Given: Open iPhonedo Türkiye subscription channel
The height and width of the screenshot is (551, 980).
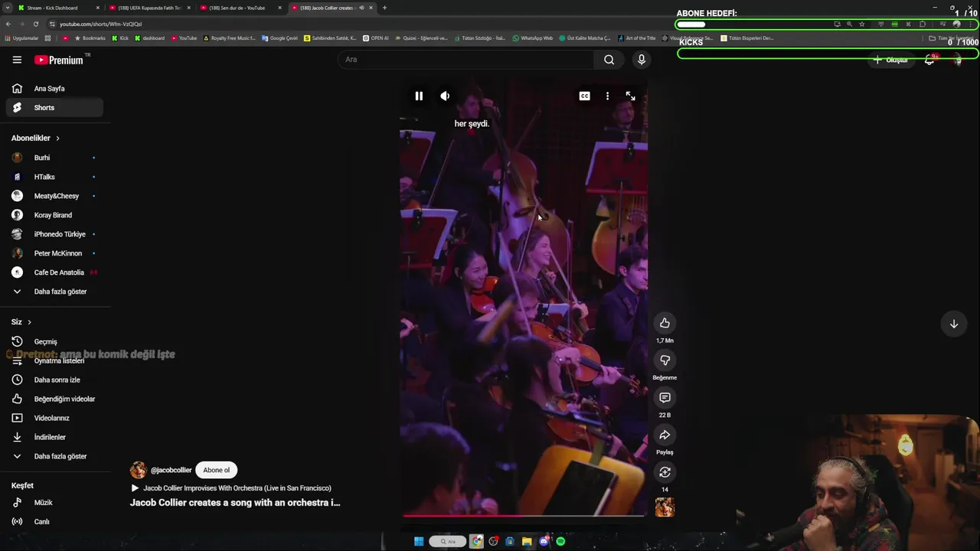Looking at the screenshot, I should tap(54, 234).
